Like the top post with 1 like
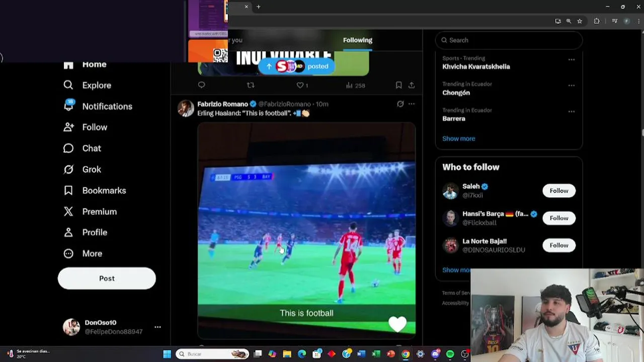Screen dimensions: 644x362 click(302, 85)
